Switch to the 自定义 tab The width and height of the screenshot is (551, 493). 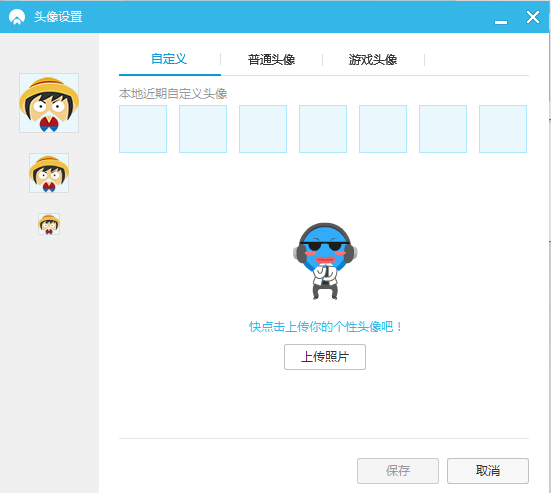tap(169, 59)
